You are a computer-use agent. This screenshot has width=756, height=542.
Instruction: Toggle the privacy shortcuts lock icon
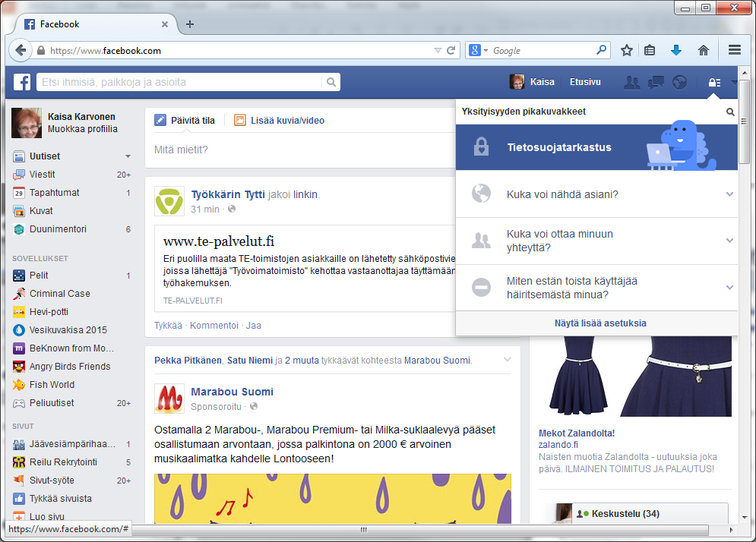(714, 83)
